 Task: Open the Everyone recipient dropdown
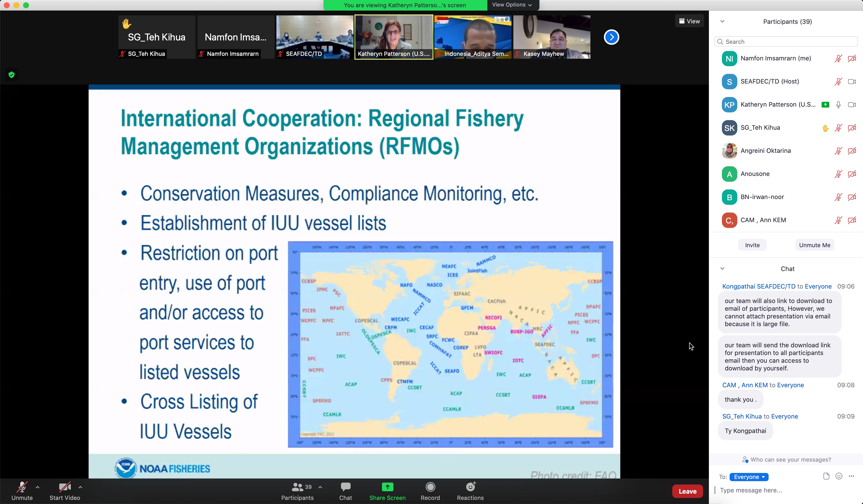[x=749, y=477]
